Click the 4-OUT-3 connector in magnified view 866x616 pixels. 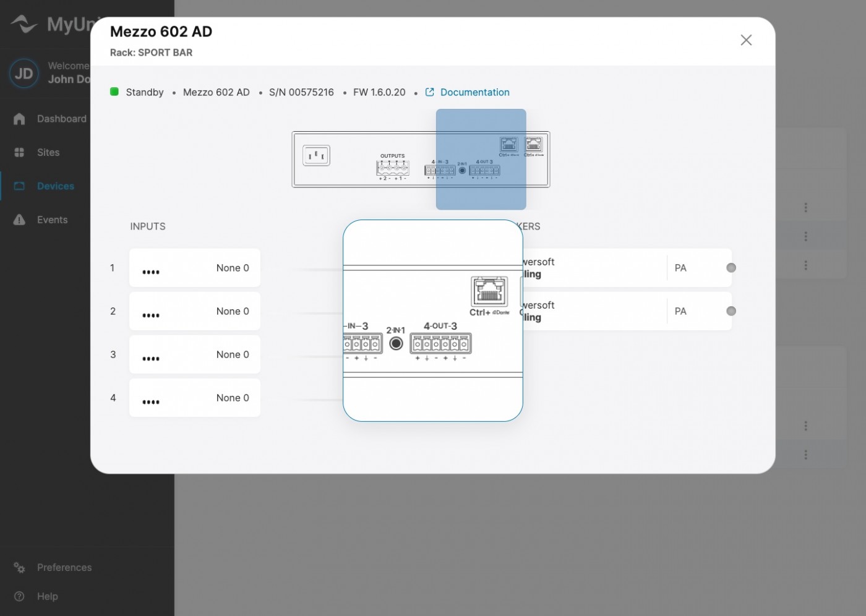(x=440, y=343)
